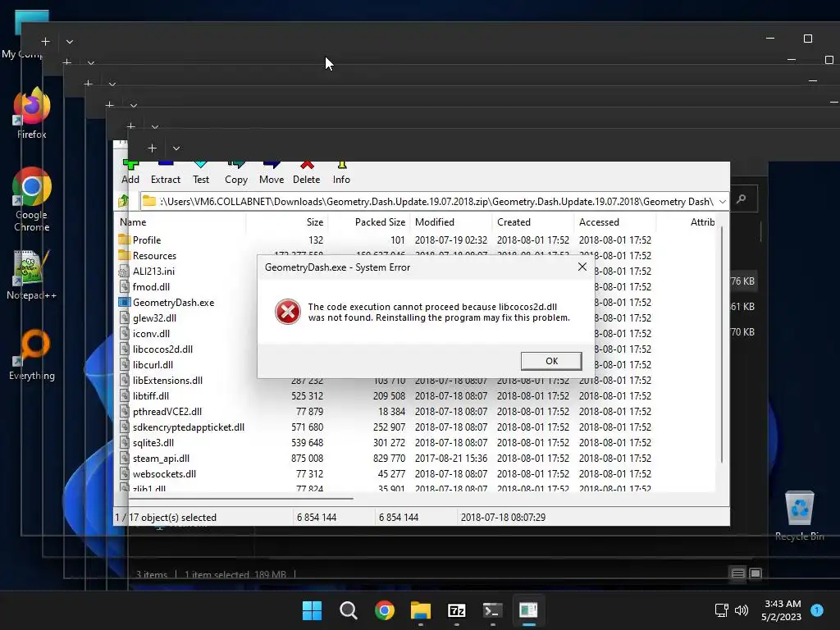This screenshot has height=630, width=840.
Task: Select the sqlite3.dll file
Action: [153, 442]
